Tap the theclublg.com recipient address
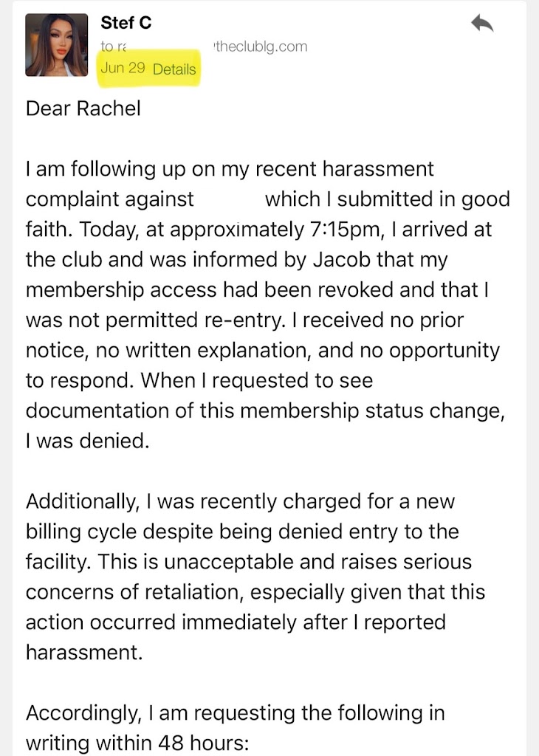Screen dimensions: 539x756 [259, 47]
